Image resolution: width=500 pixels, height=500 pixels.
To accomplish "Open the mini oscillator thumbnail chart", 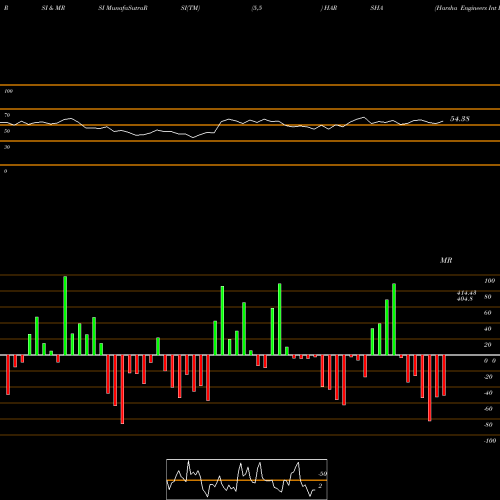I will (x=247, y=479).
